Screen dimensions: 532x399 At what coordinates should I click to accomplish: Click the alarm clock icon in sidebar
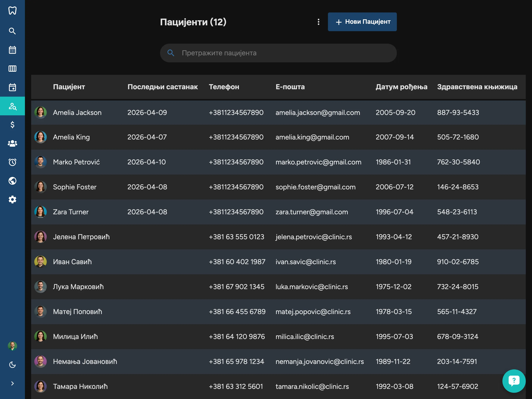click(12, 162)
